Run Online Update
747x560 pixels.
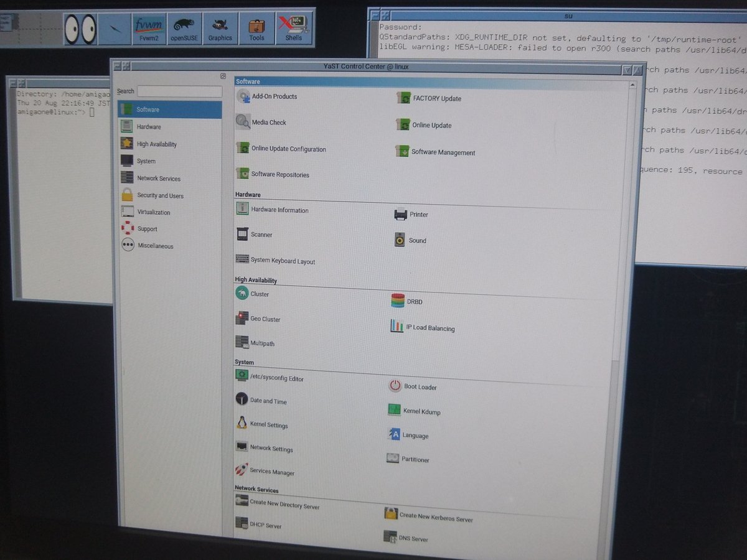(x=424, y=125)
